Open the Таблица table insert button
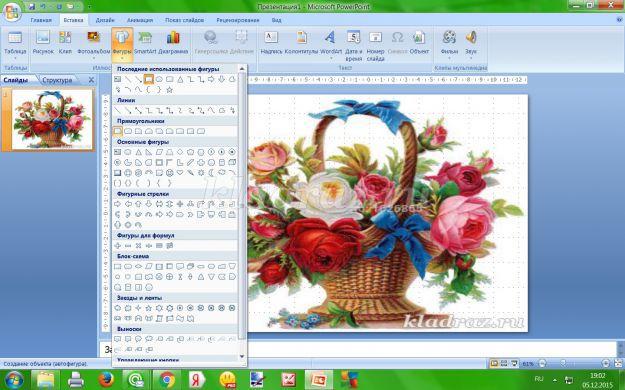 click(15, 44)
